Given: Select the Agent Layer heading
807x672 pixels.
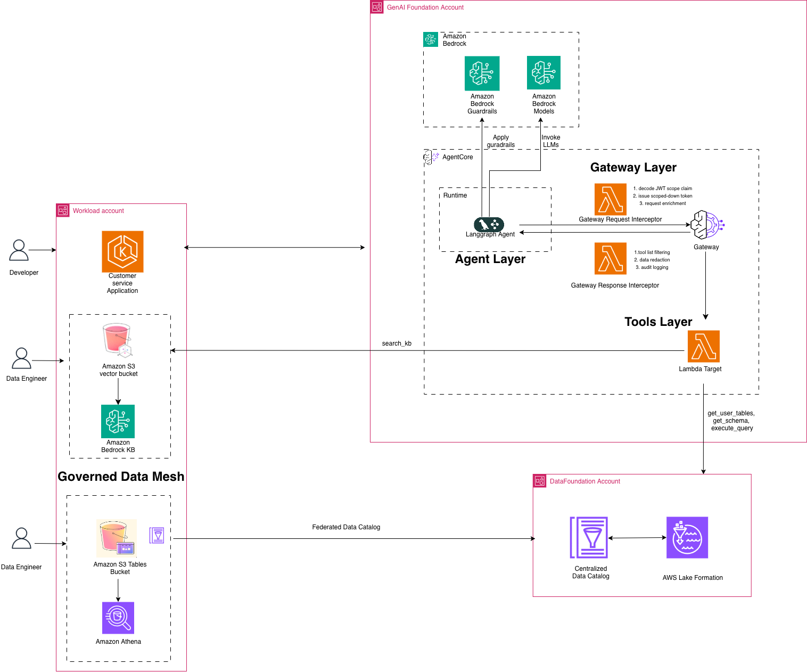Looking at the screenshot, I should coord(490,259).
